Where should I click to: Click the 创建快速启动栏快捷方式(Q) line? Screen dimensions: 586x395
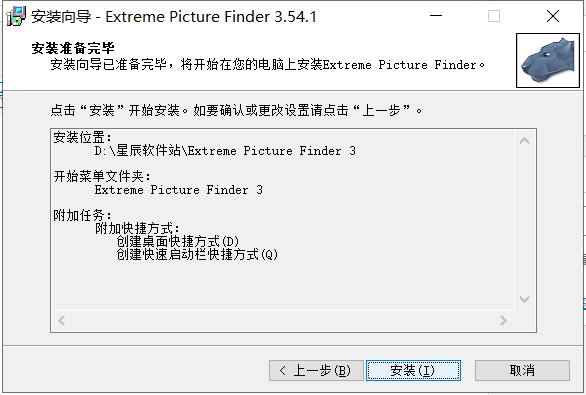[x=197, y=254]
